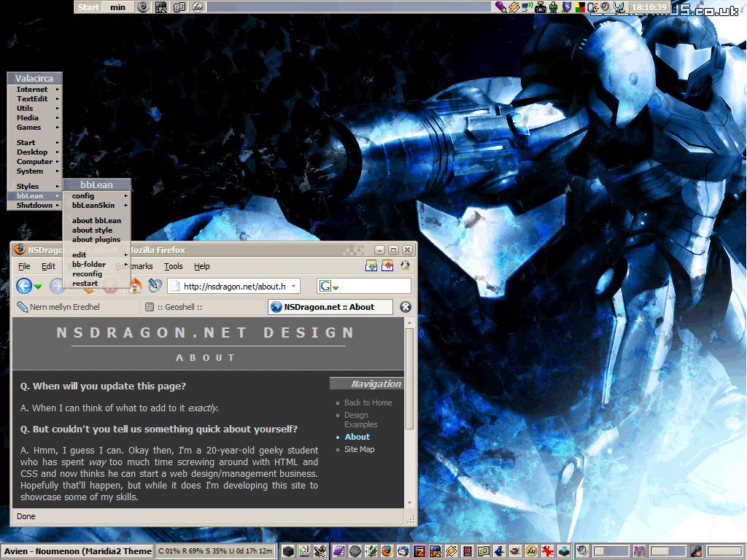Open the config submenu in bbLean menu
The height and width of the screenshot is (560, 747).
coord(97,196)
